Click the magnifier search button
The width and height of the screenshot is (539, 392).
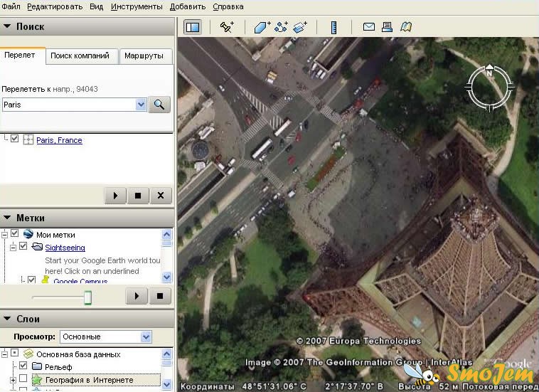tap(159, 104)
